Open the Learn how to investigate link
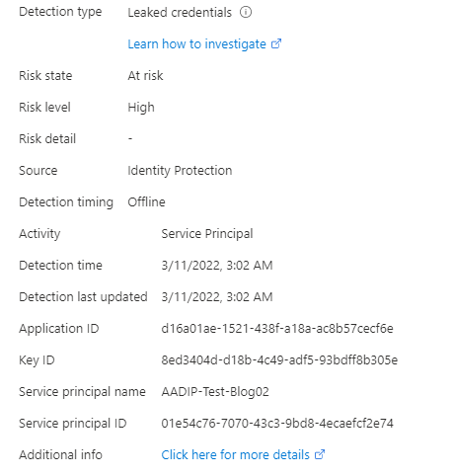This screenshot has height=476, width=454. click(x=196, y=44)
